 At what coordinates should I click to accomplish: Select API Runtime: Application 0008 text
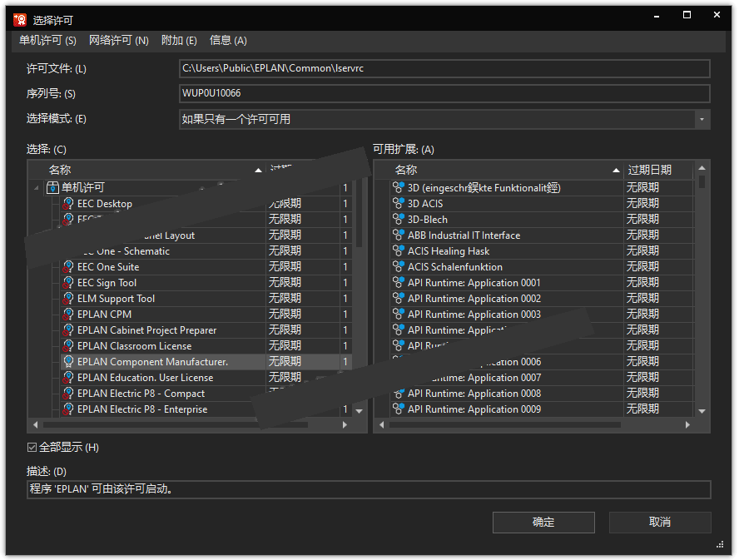[474, 394]
